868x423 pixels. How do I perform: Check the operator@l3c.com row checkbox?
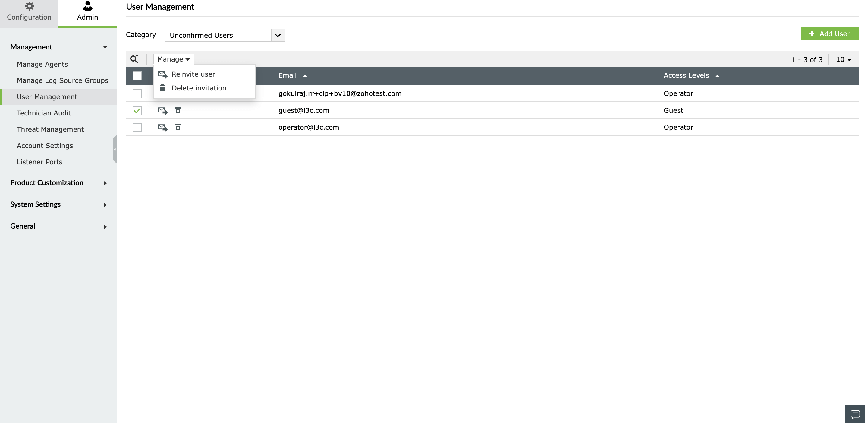coord(137,128)
